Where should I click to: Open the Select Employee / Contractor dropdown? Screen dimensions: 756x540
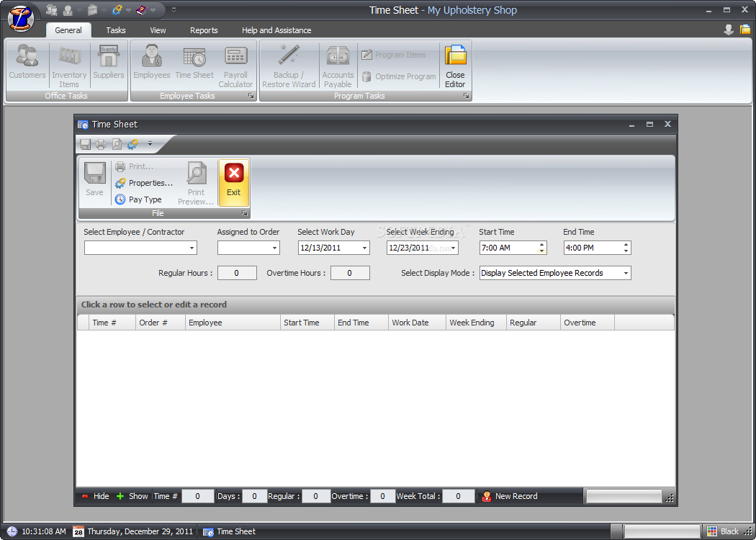click(x=192, y=248)
